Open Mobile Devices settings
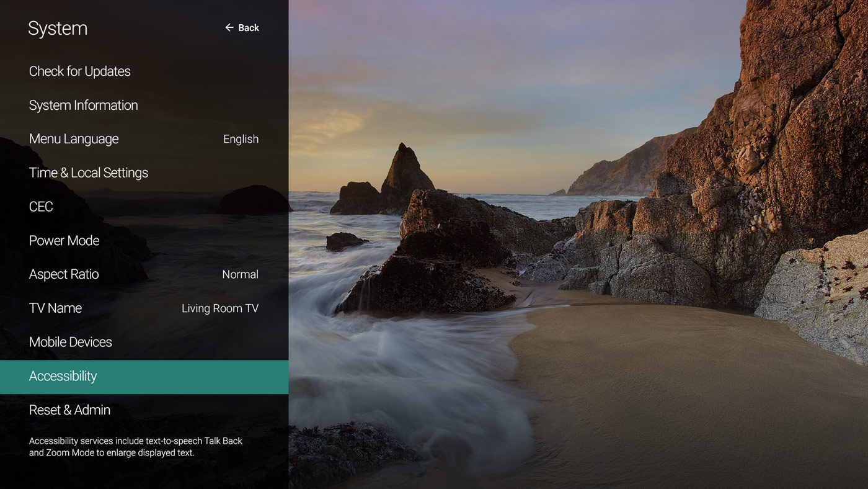The height and width of the screenshot is (489, 868). point(144,342)
